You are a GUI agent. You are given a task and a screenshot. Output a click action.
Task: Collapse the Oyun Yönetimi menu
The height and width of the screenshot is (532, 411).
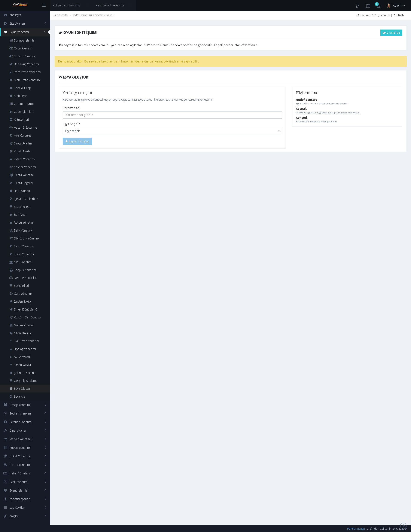click(25, 32)
